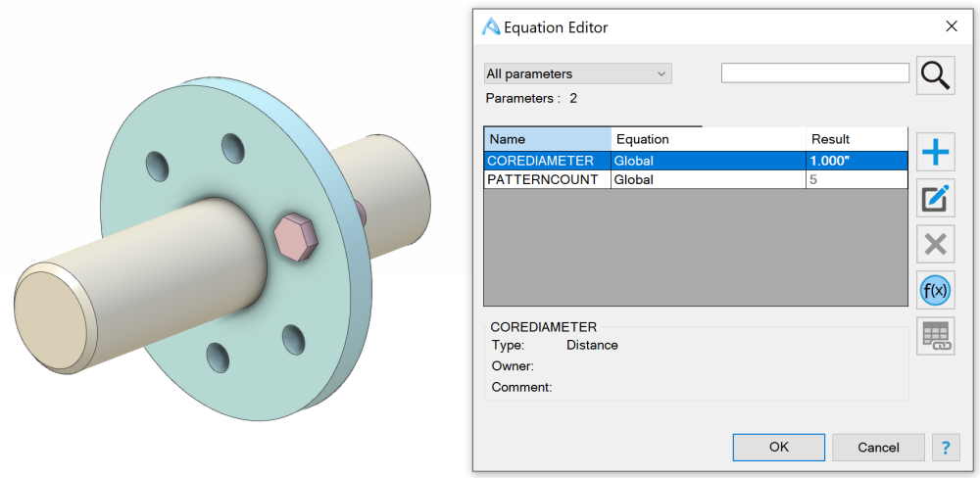This screenshot has height=478, width=980.
Task: Click the 1.000" result value
Action: point(829,161)
